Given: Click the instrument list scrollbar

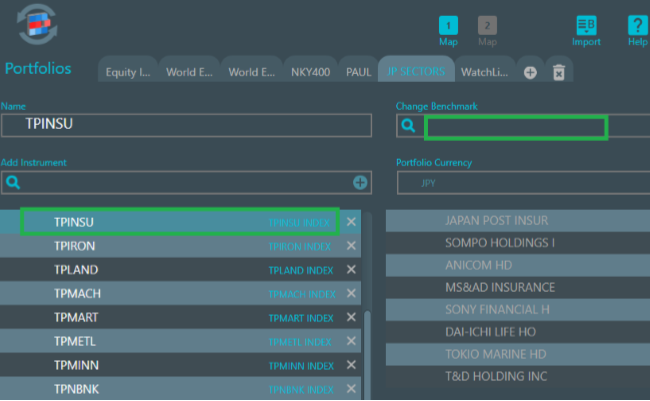Looking at the screenshot, I should click(x=367, y=355).
